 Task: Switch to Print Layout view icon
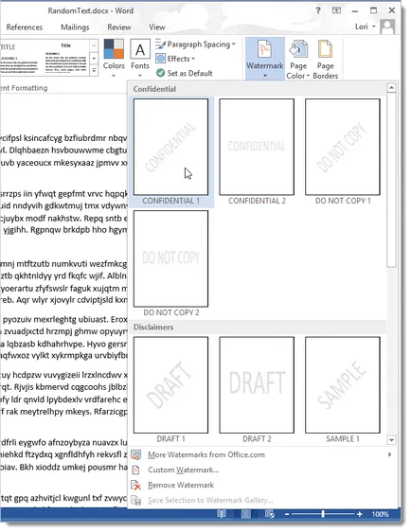tap(245, 514)
